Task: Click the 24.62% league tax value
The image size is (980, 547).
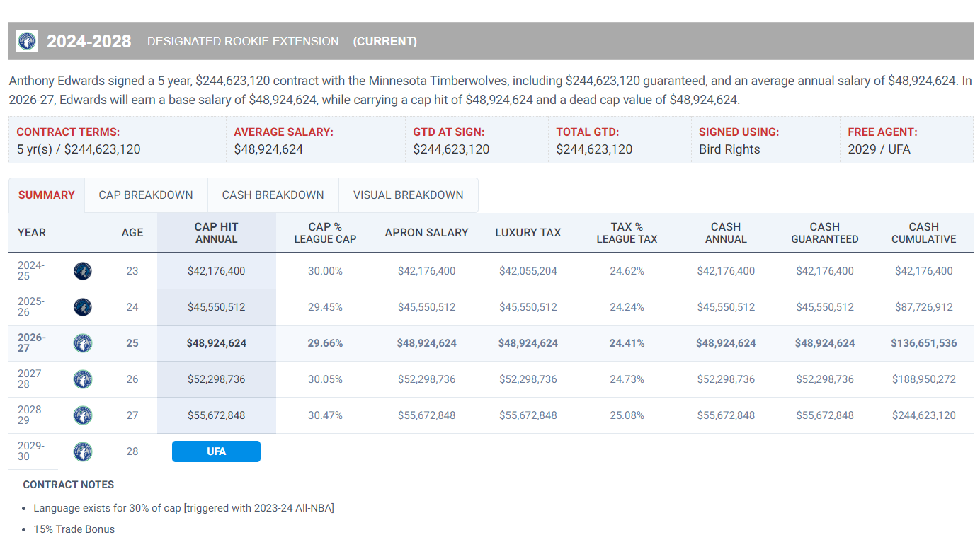Action: pyautogui.click(x=627, y=271)
